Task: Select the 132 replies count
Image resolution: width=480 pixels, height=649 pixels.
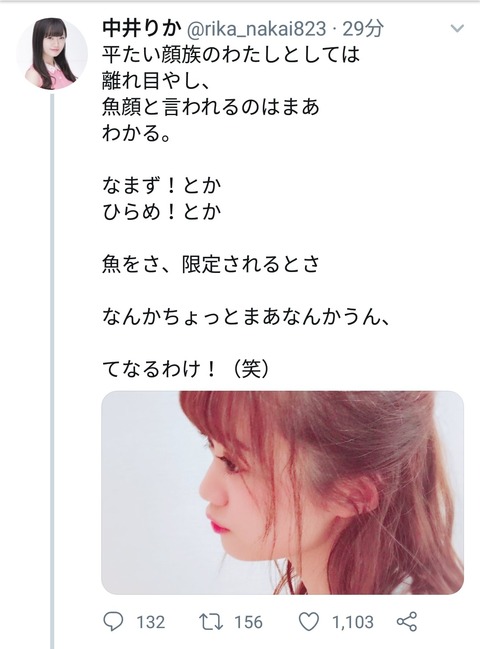Action: click(x=151, y=622)
